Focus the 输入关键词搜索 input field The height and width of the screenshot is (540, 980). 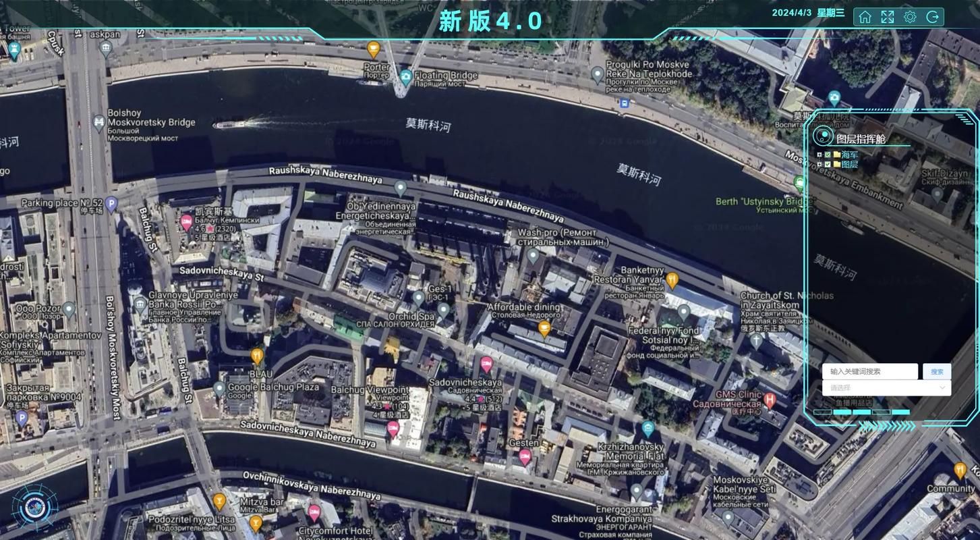point(869,371)
